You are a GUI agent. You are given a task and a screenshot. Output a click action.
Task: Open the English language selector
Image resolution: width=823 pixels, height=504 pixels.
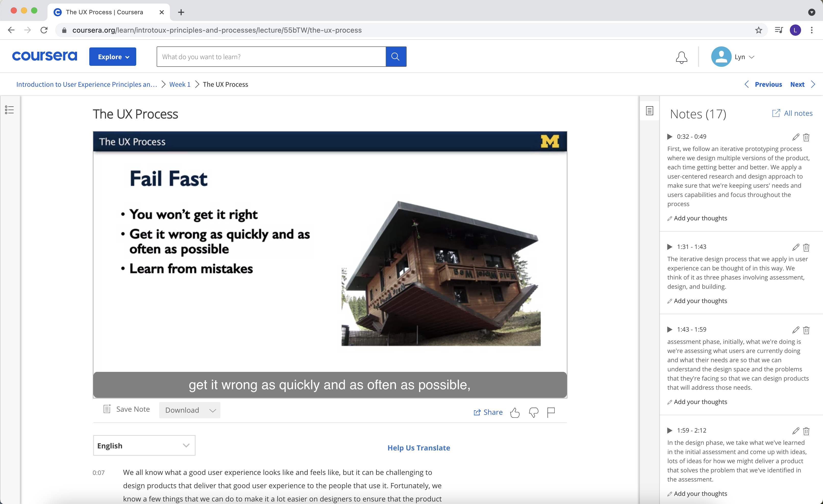[x=144, y=446]
